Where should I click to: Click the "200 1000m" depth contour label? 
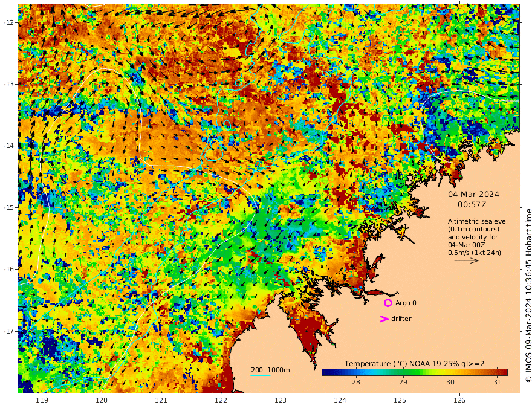pos(270,370)
